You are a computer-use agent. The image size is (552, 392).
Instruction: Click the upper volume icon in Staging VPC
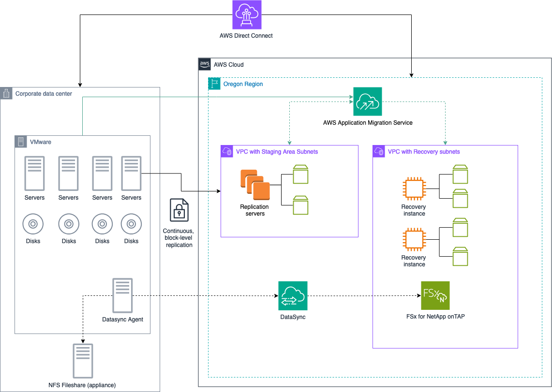pos(300,174)
